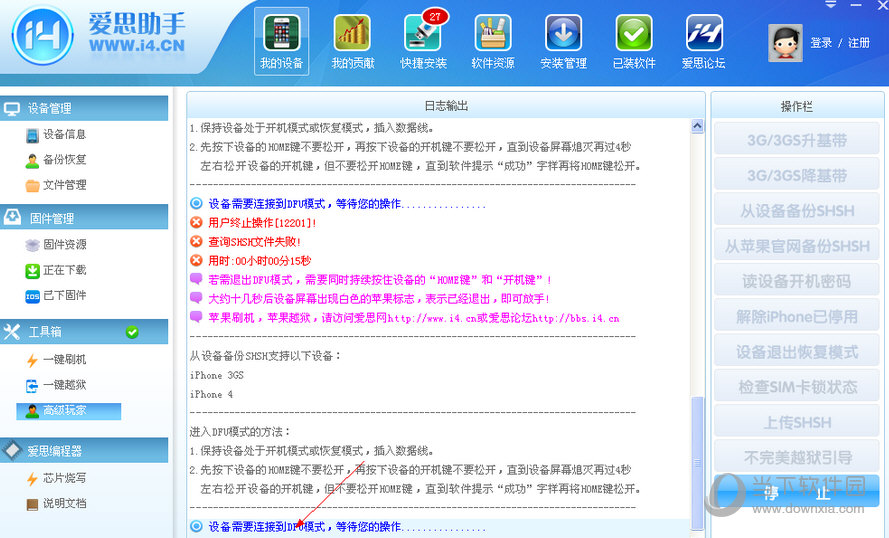This screenshot has width=889, height=538.
Task: Collapse the 工具箱 section header
Action: click(x=84, y=332)
